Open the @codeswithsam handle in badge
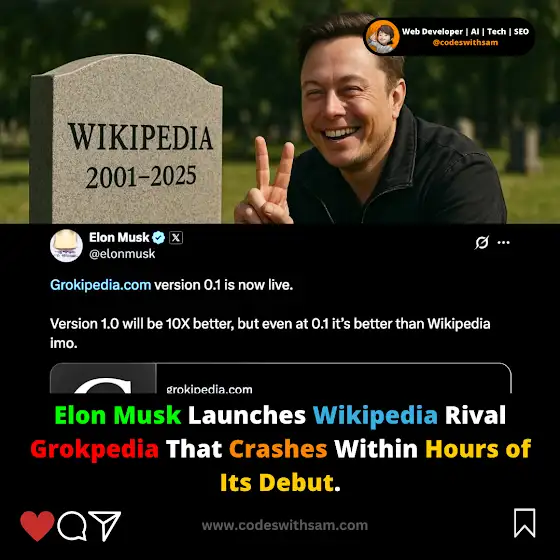The image size is (560, 560). pos(465,42)
